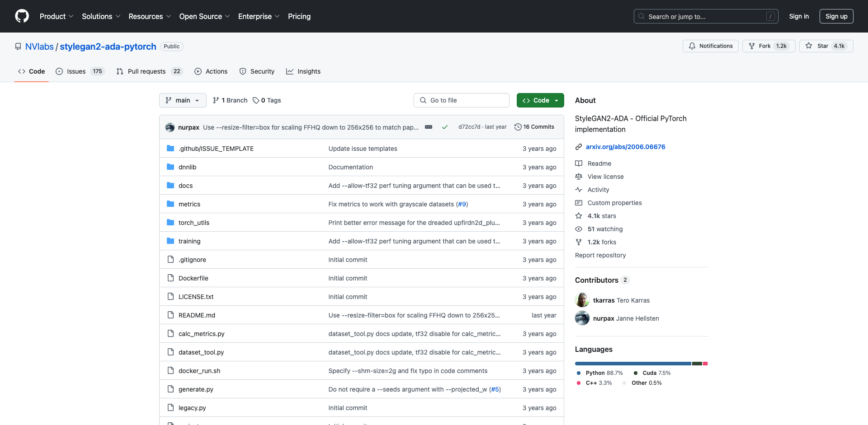Screen dimensions: 868x425
Task: Click the green checkmark commit status
Action: coord(445,127)
